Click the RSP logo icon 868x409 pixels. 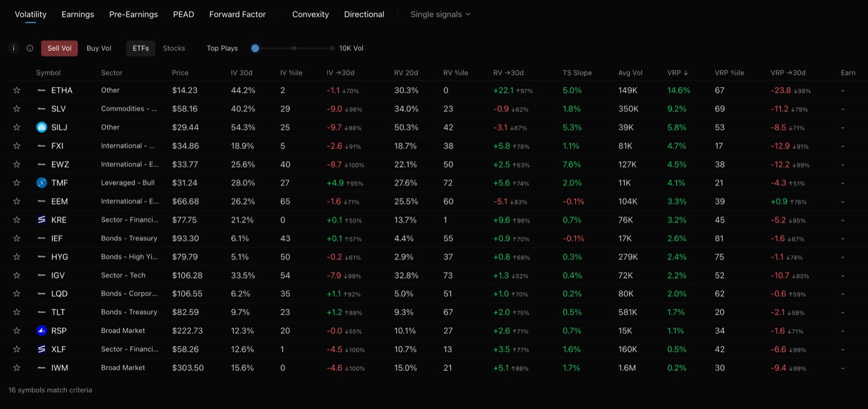[x=42, y=331]
